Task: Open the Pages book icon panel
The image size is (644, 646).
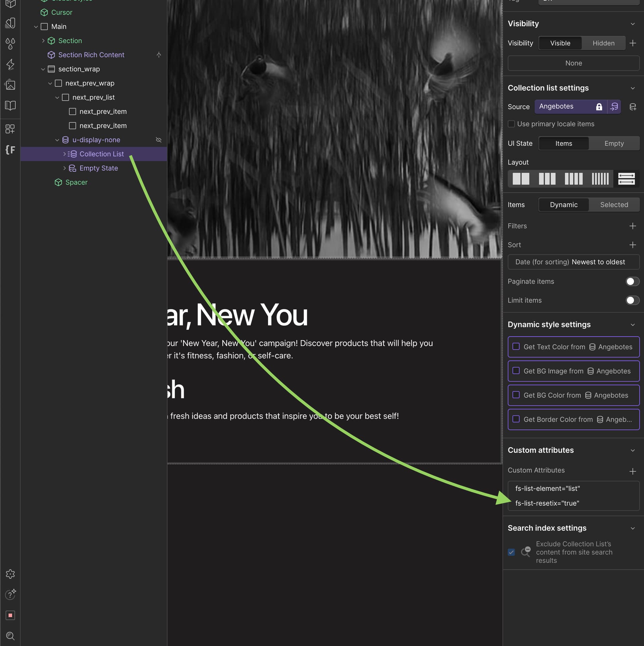Action: point(10,105)
